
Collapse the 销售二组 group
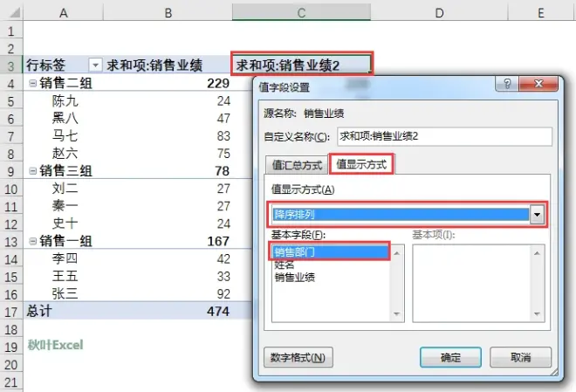coord(32,84)
